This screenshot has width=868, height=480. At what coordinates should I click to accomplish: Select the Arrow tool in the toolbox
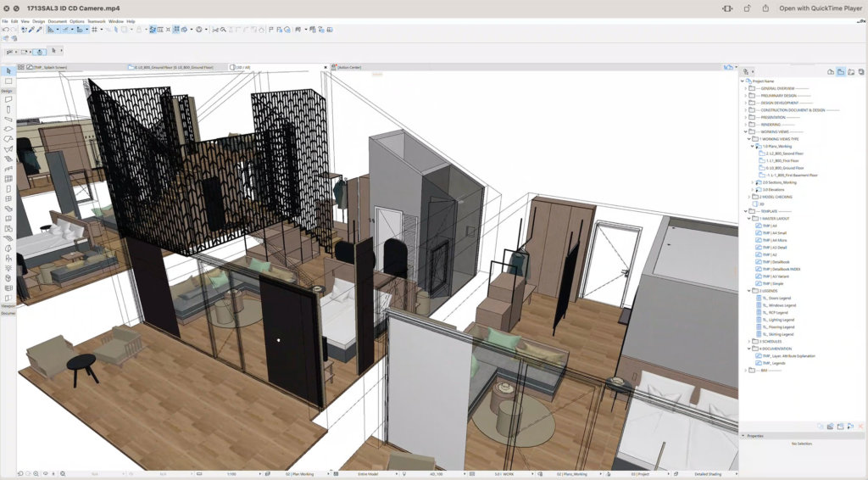[8, 70]
